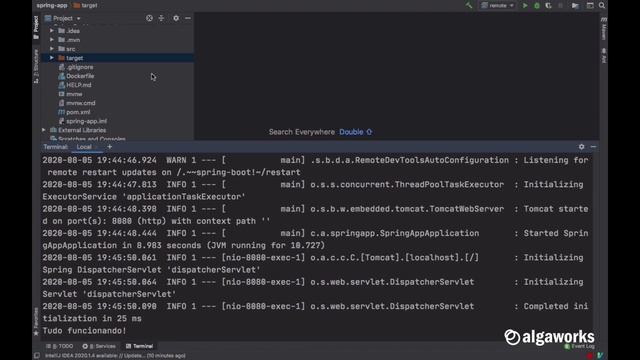Click target breadcrumb in navigation bar
This screenshot has height=360, width=640.
click(x=85, y=5)
